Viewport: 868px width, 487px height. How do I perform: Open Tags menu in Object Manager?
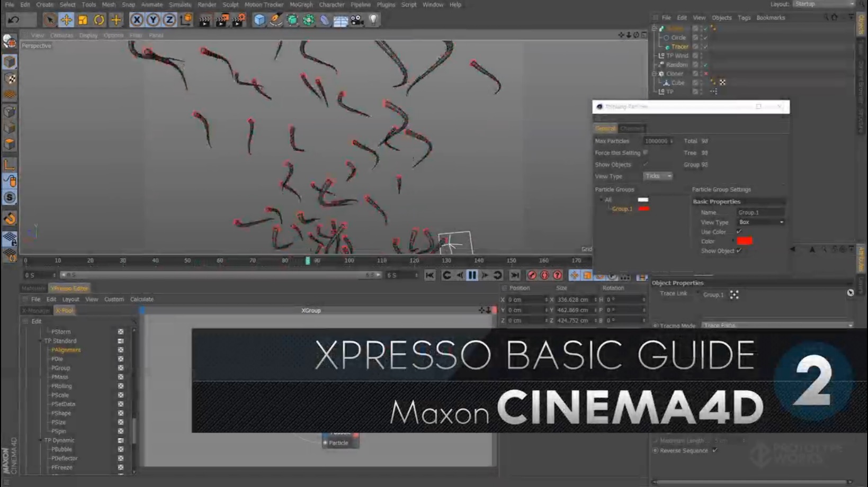coord(744,18)
